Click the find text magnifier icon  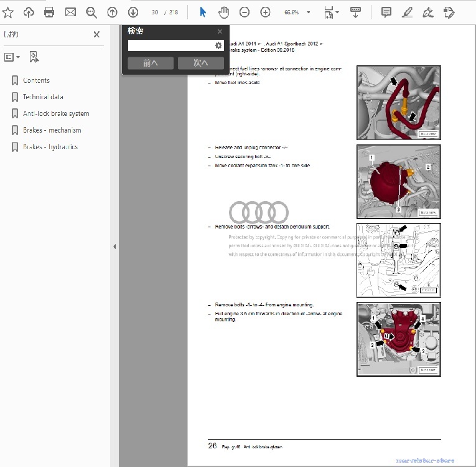[91, 12]
